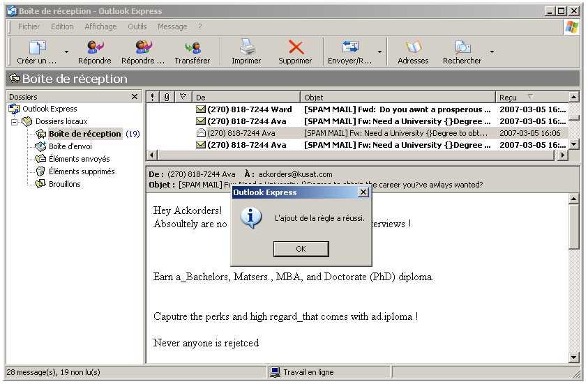This screenshot has width=588, height=384.
Task: Select the Outlook Express root tree item
Action: click(x=50, y=109)
